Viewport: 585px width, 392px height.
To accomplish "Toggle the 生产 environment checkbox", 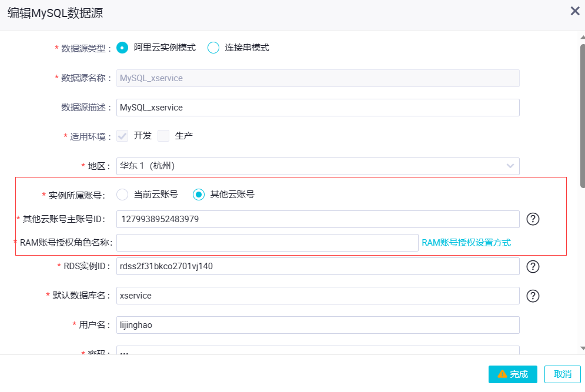I will (x=163, y=136).
